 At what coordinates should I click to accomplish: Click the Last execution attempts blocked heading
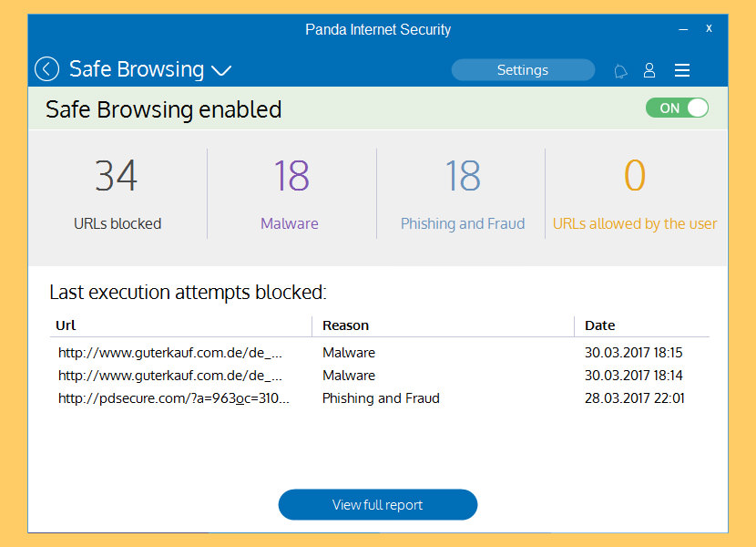pyautogui.click(x=188, y=292)
